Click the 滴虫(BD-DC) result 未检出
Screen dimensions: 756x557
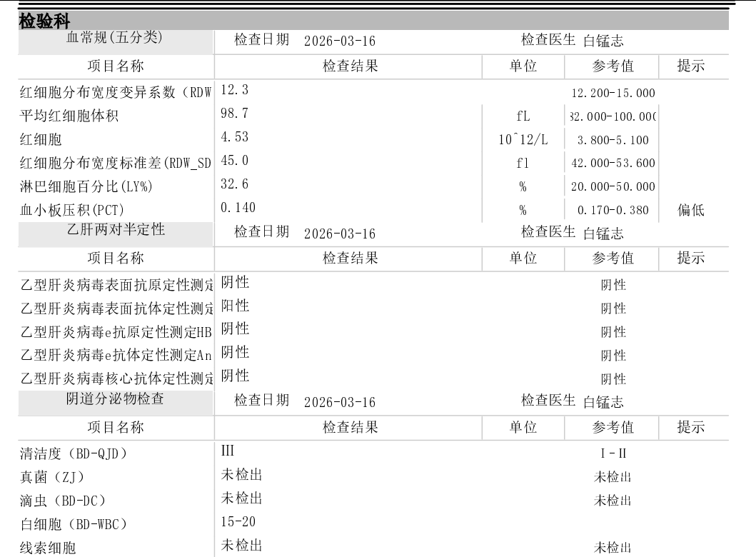(x=241, y=498)
